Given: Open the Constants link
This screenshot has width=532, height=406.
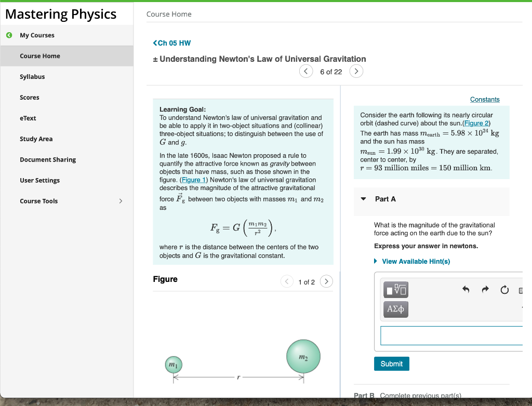Looking at the screenshot, I should tap(485, 99).
